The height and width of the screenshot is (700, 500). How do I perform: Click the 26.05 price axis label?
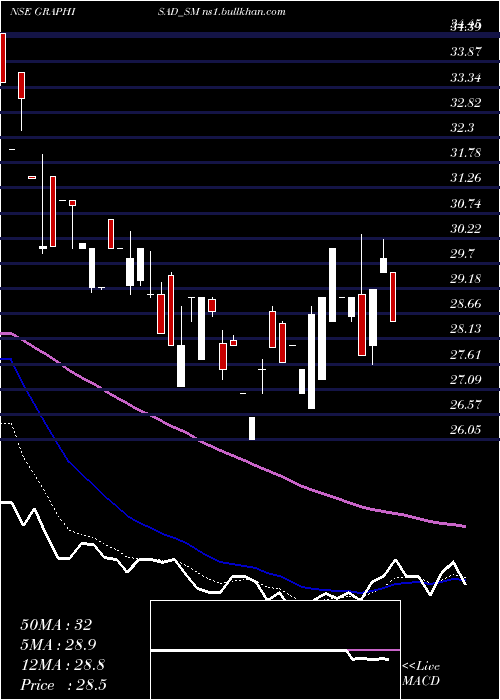pos(466,430)
